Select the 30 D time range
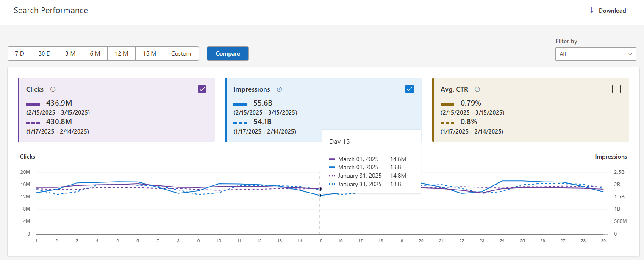This screenshot has width=644, height=260. [x=44, y=53]
